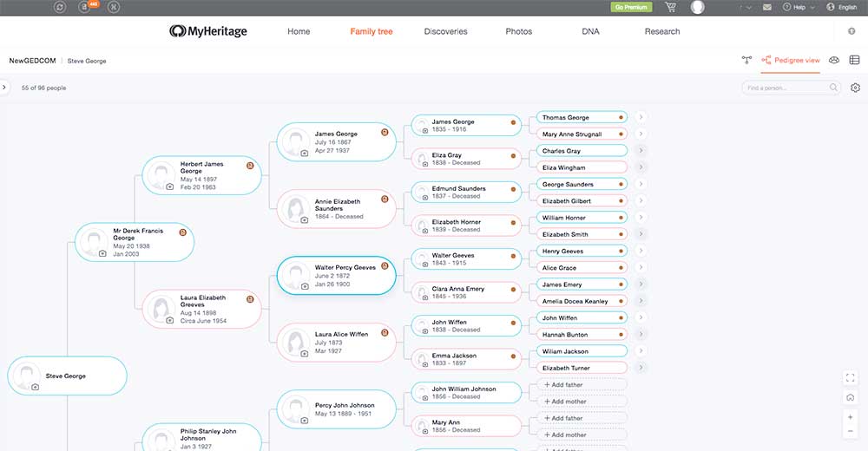Add mother for John William Johnson
The width and height of the screenshot is (868, 451).
[582, 402]
